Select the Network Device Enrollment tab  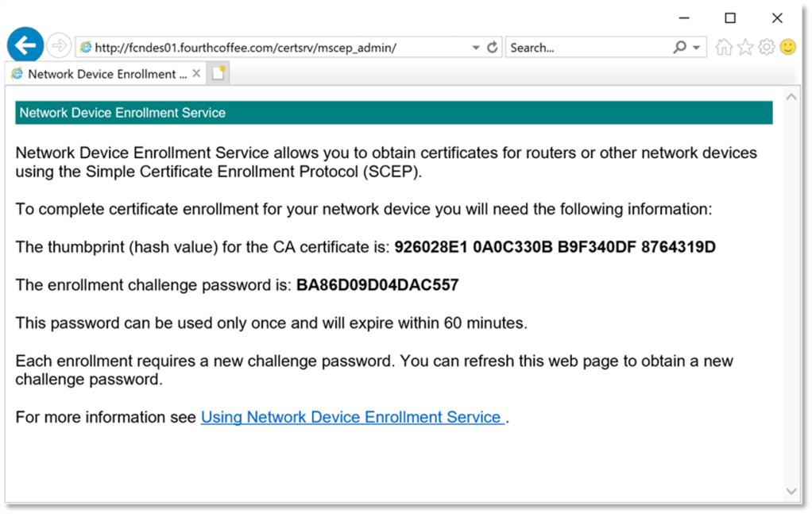click(99, 74)
